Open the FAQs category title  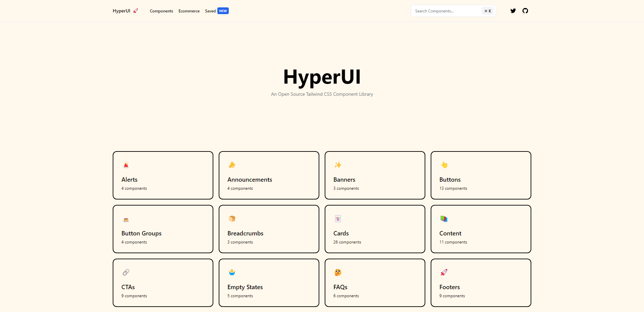pos(340,287)
